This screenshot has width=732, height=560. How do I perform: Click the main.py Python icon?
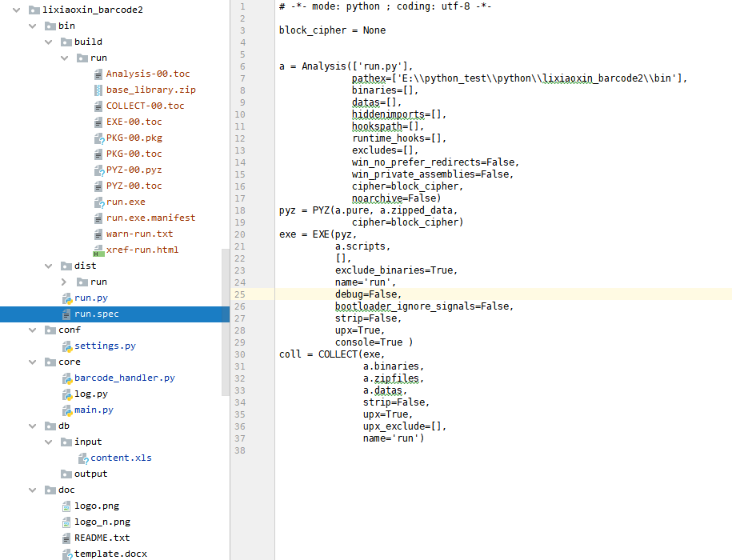66,410
